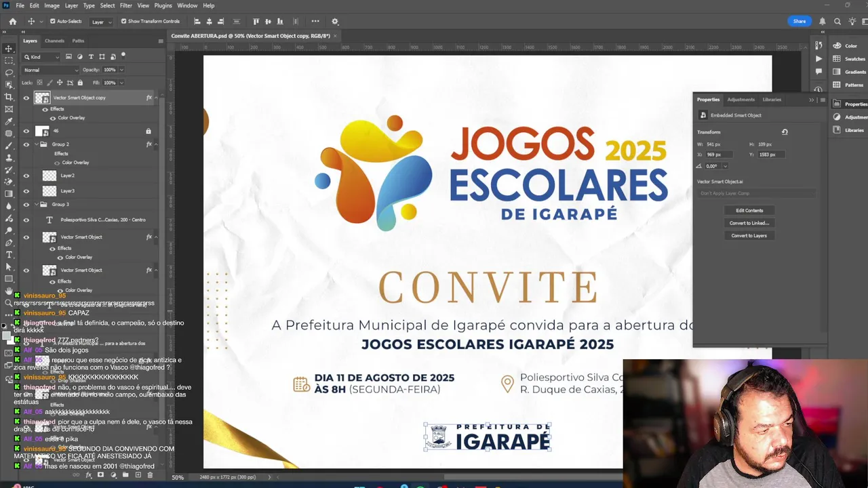868x488 pixels.
Task: Select the Clone Stamp tool
Action: click(9, 158)
